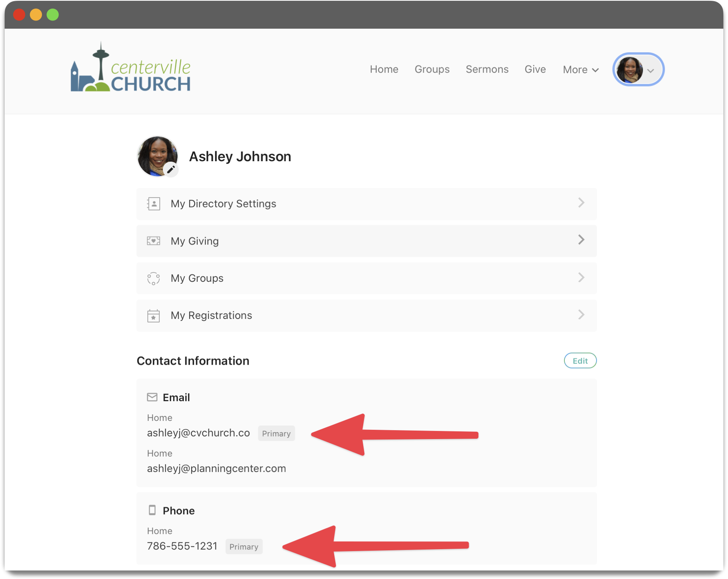
Task: Click the My Directory Settings contact card icon
Action: click(154, 204)
